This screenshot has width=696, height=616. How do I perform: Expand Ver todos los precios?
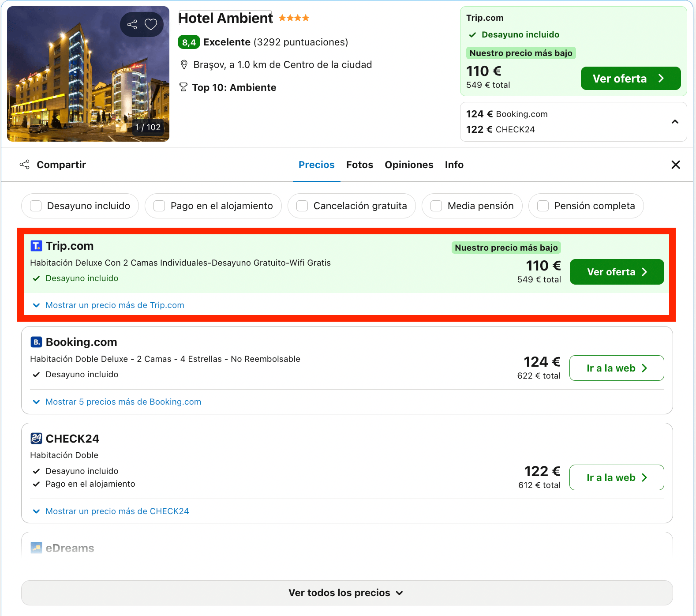point(347,593)
